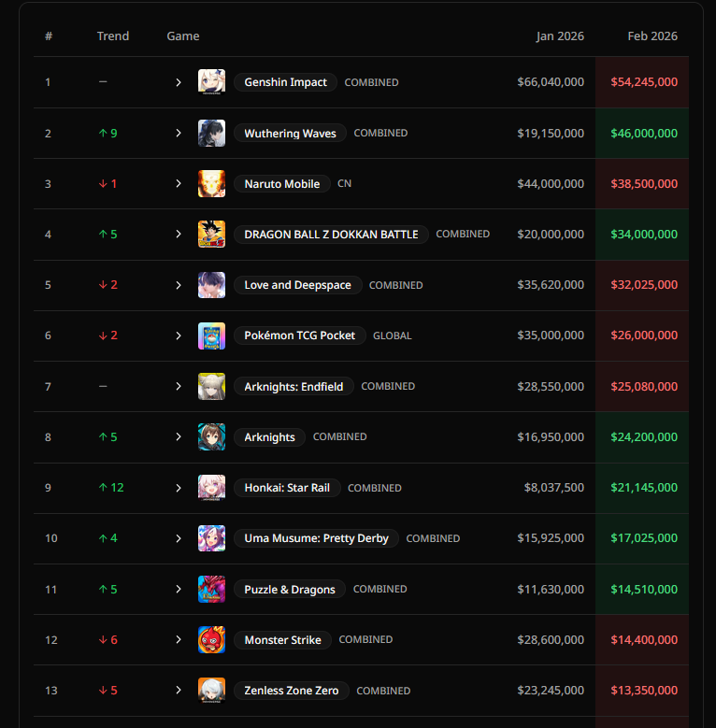This screenshot has width=716, height=728.
Task: Click the GLOBAL tag beside Pokémon TCG Pocket
Action: (x=393, y=335)
